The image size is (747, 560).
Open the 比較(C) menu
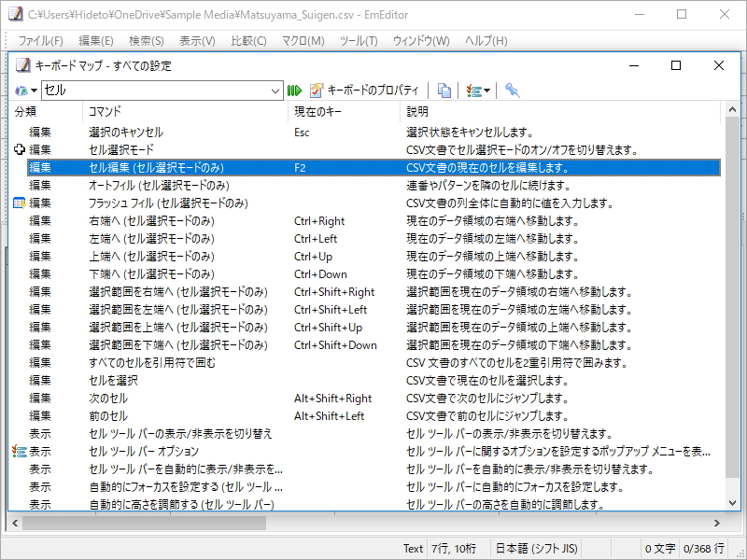(x=242, y=41)
